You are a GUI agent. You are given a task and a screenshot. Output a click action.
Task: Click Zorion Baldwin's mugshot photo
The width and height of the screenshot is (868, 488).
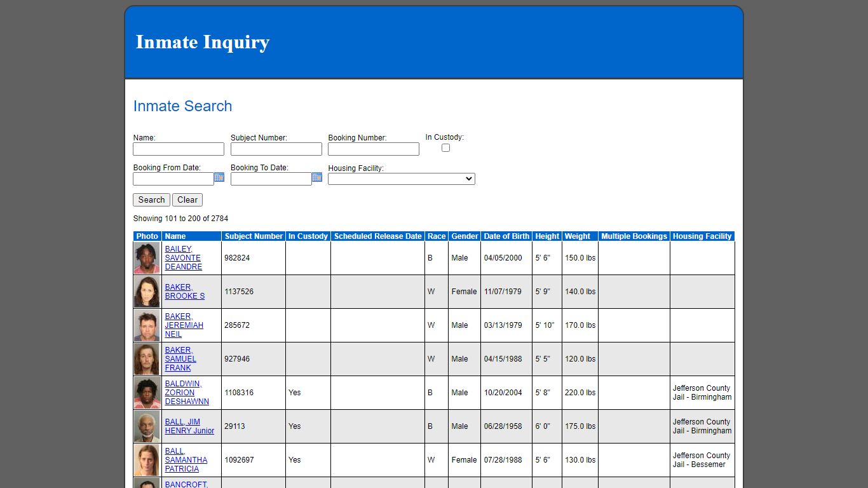click(x=147, y=393)
